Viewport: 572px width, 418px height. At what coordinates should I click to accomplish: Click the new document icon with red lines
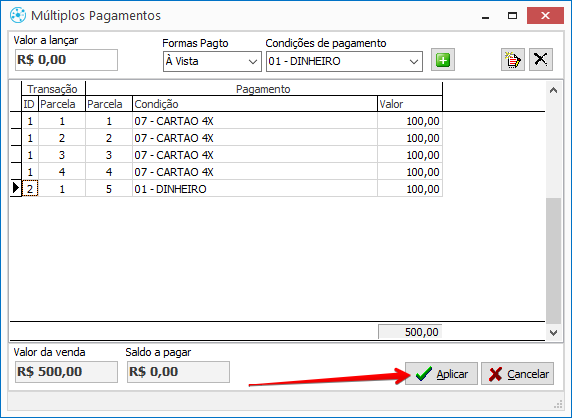(x=513, y=59)
